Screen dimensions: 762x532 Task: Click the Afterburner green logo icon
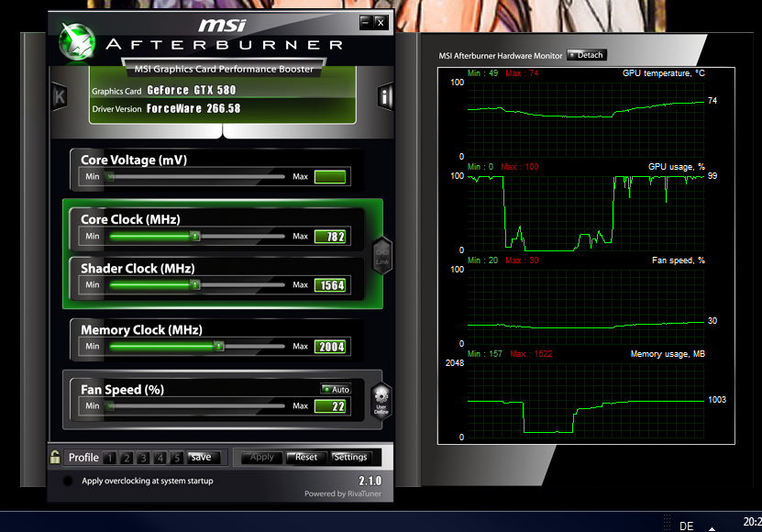[77, 41]
